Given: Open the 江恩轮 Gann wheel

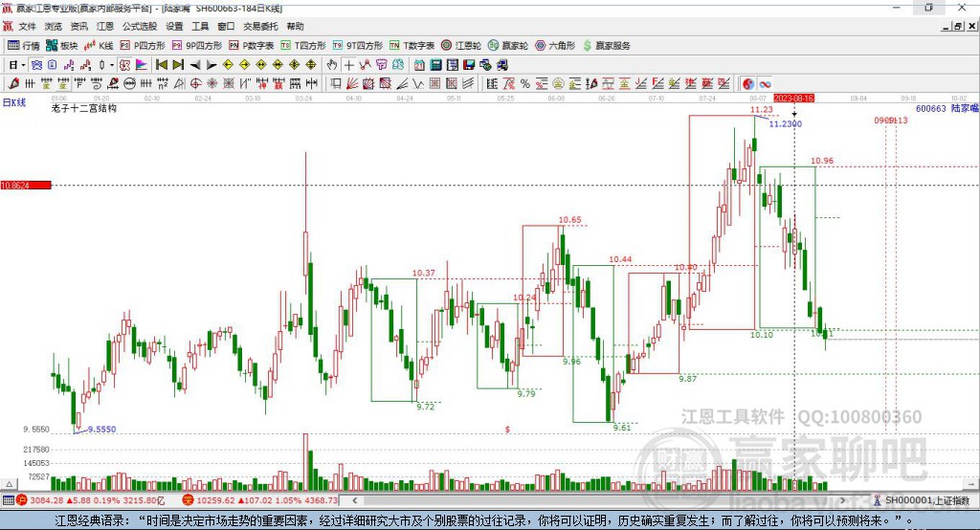Looking at the screenshot, I should tap(461, 46).
